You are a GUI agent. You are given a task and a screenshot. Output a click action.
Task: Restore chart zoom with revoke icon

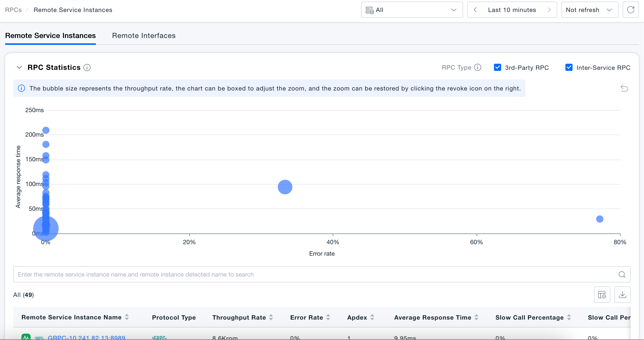click(624, 88)
